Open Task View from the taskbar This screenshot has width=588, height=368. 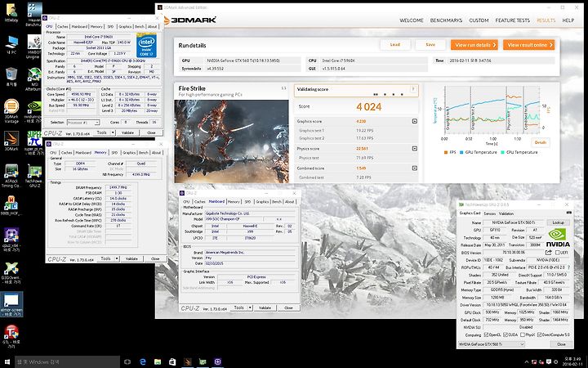tap(127, 362)
